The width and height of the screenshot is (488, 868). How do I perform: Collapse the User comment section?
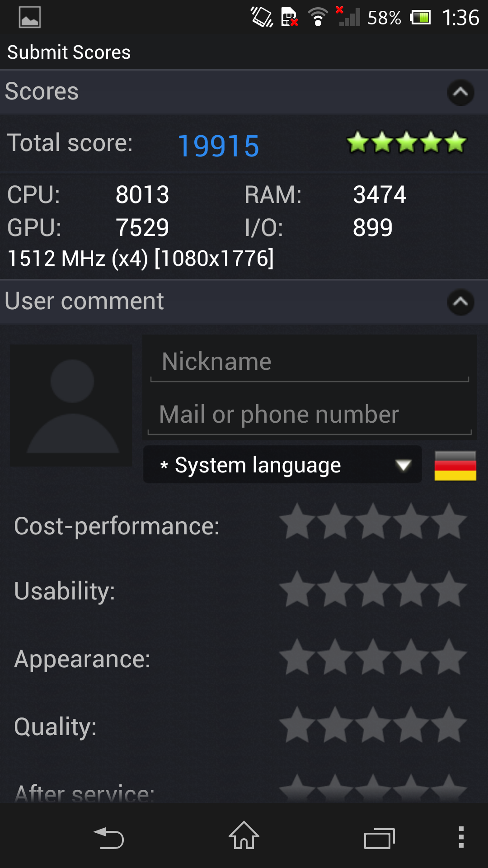point(460,302)
